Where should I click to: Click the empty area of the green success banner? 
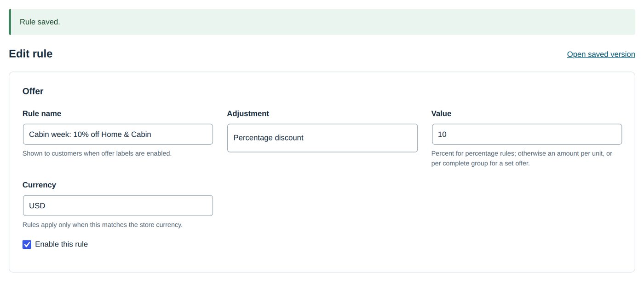pyautogui.click(x=345, y=22)
